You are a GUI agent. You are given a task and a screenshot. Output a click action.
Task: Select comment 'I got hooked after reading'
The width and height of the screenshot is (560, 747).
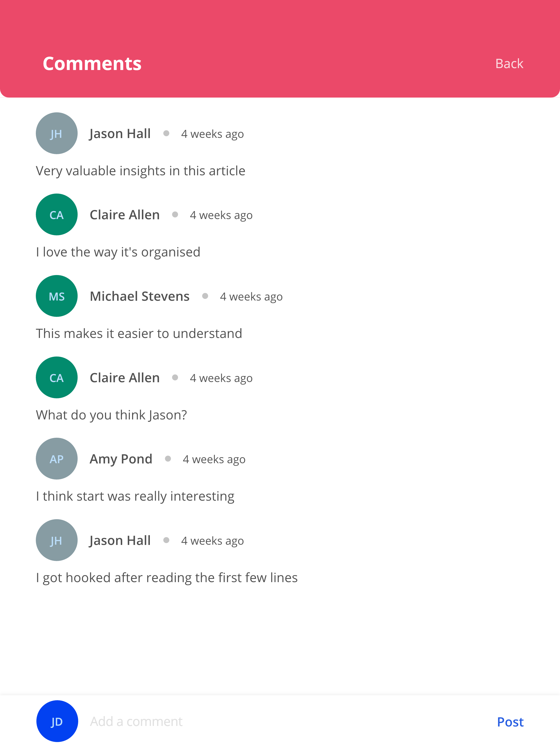[x=167, y=578]
